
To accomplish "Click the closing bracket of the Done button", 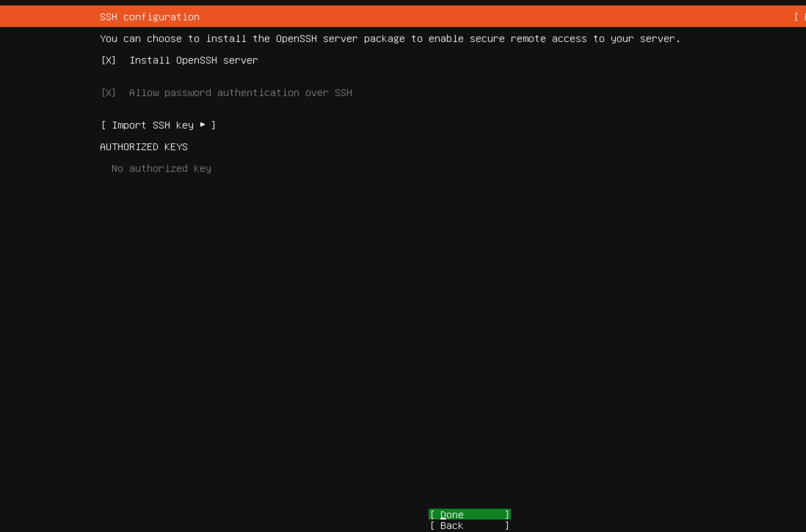I will point(507,515).
